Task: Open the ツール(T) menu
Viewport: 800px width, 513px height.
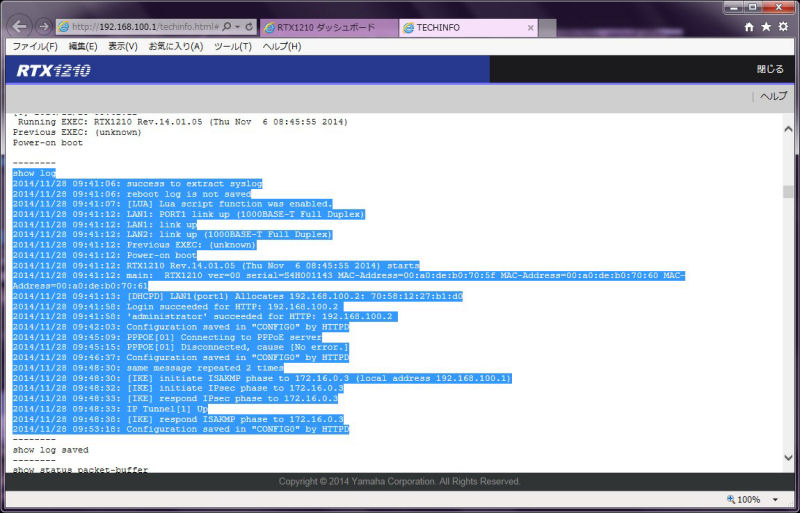Action: tap(232, 46)
